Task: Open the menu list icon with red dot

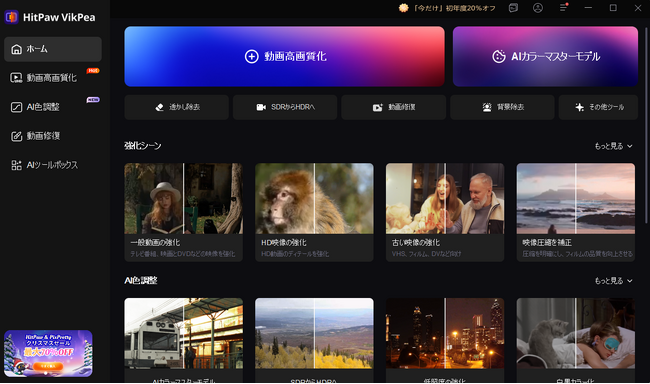Action: 563,7
